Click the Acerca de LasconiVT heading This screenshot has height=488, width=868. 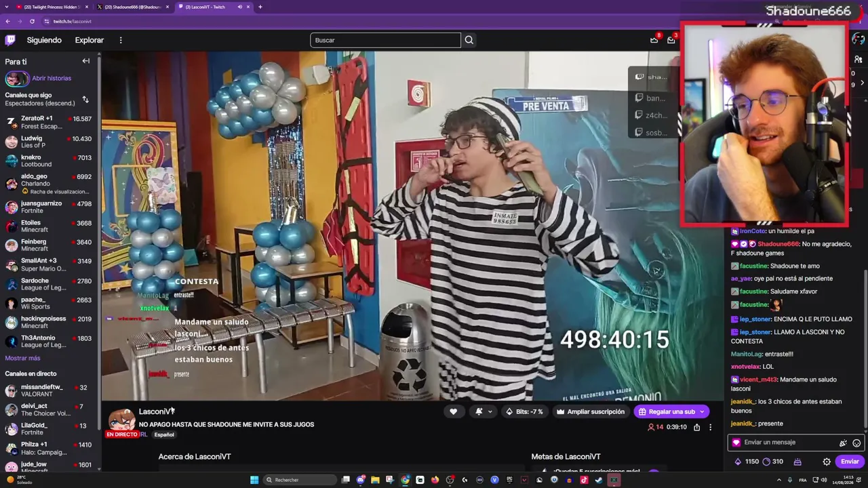click(x=195, y=457)
